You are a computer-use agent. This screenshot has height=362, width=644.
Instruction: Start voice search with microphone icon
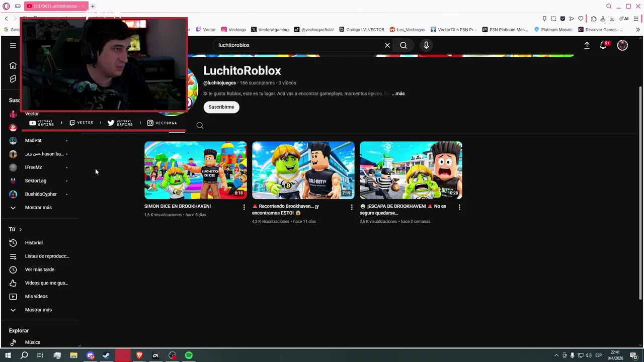[x=426, y=45]
